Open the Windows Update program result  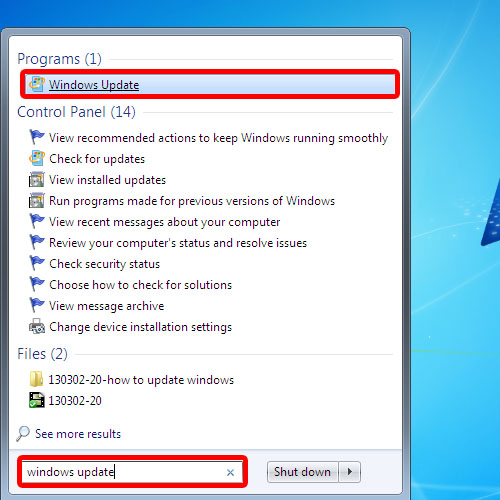click(210, 84)
